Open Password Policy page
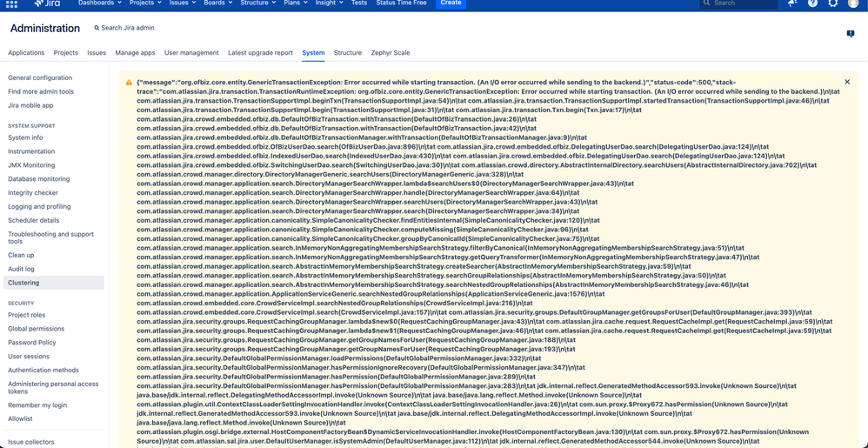The width and height of the screenshot is (868, 448). (x=31, y=343)
